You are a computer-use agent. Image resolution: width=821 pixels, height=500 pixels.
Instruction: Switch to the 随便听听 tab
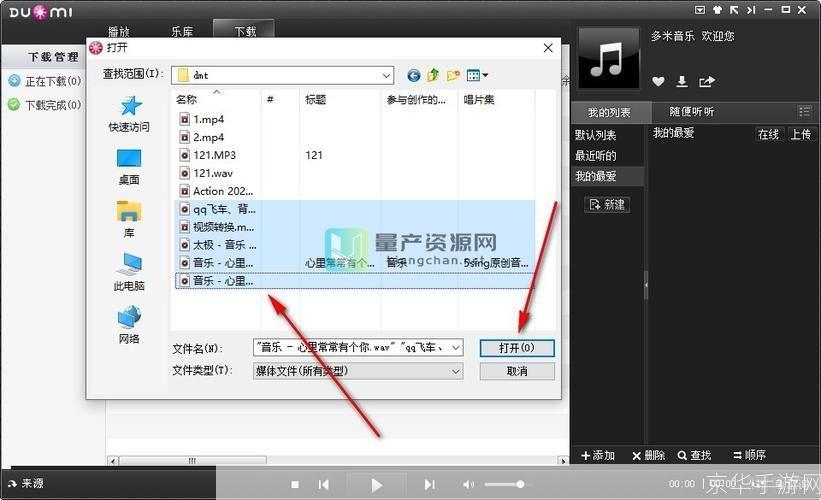692,112
